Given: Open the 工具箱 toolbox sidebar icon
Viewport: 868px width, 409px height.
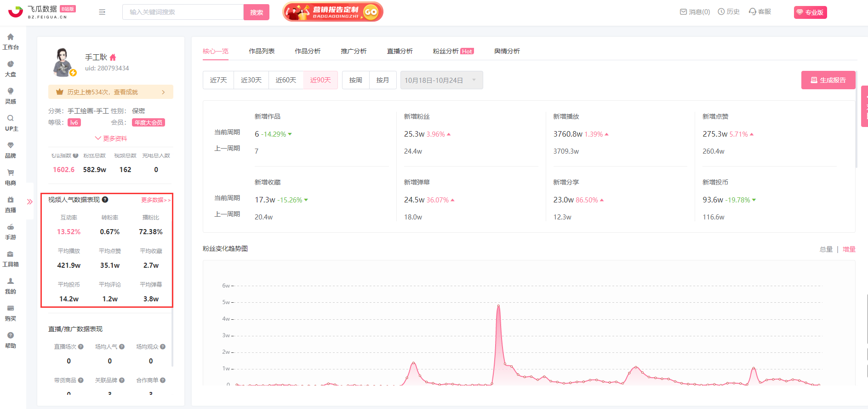Looking at the screenshot, I should (x=11, y=254).
